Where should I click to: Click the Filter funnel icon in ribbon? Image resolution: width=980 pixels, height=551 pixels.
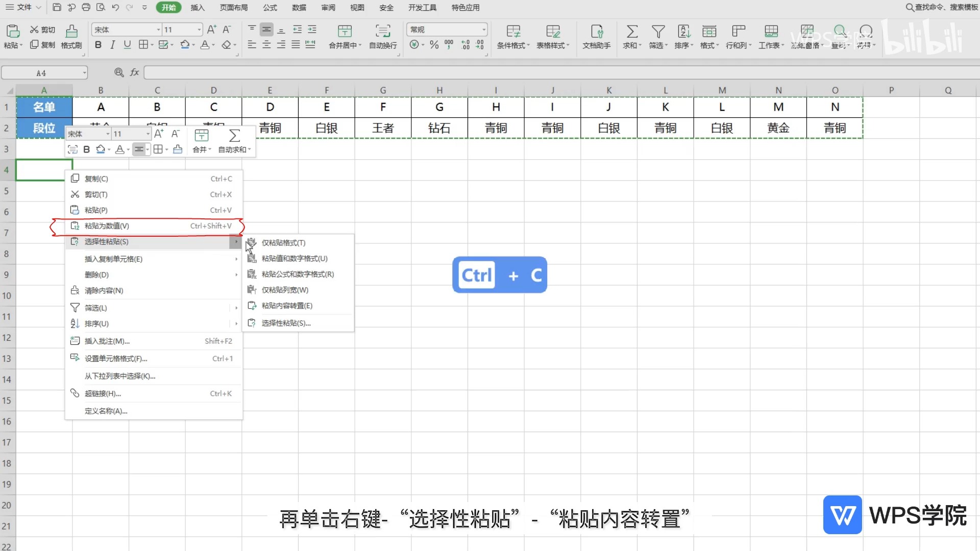pyautogui.click(x=658, y=32)
